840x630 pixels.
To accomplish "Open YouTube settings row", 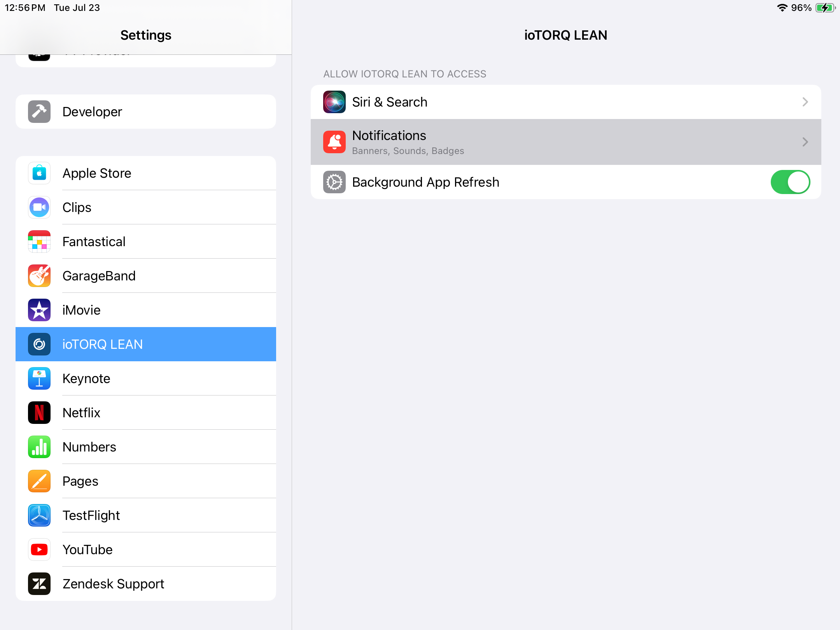I will click(146, 549).
